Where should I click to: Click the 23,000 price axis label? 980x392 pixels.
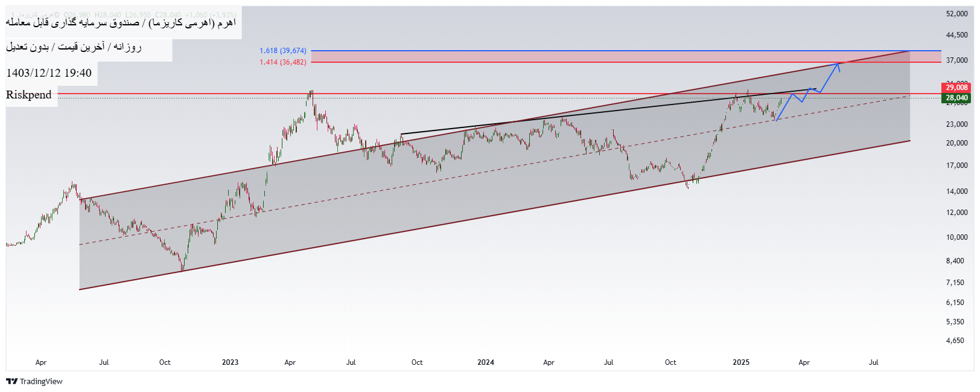pyautogui.click(x=956, y=124)
